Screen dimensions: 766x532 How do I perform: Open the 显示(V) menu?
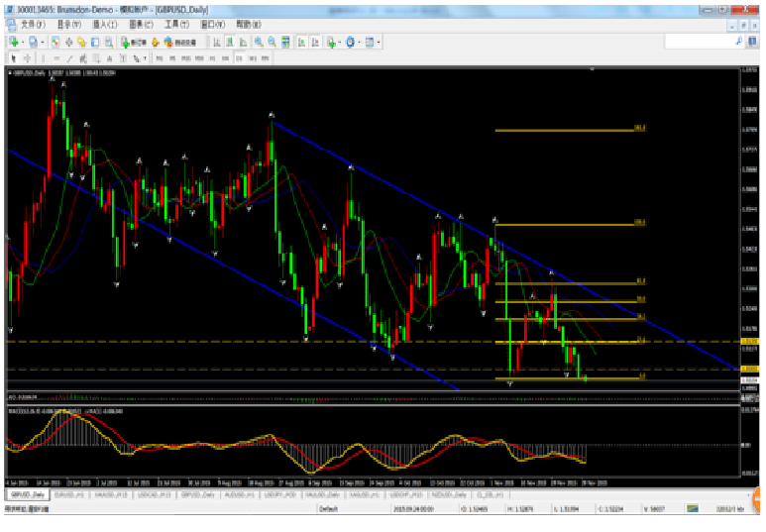tap(69, 25)
